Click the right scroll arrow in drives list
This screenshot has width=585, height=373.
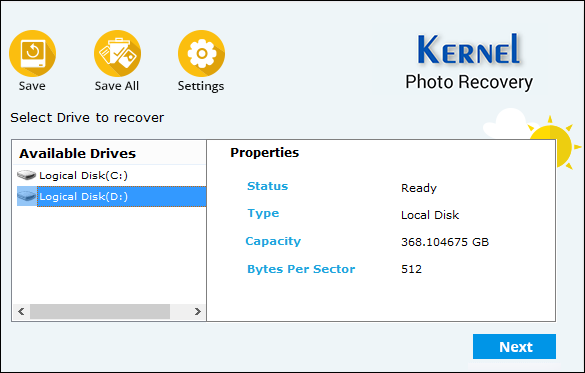(197, 311)
